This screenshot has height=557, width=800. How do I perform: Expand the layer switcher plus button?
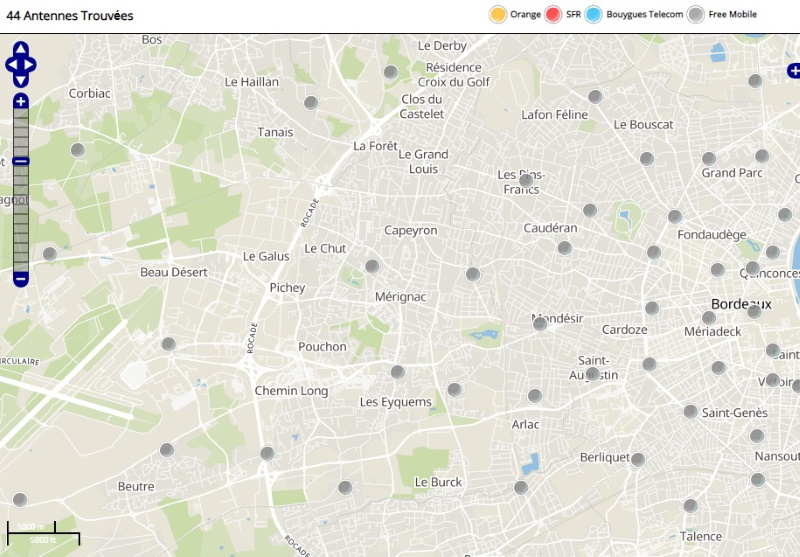click(x=794, y=70)
